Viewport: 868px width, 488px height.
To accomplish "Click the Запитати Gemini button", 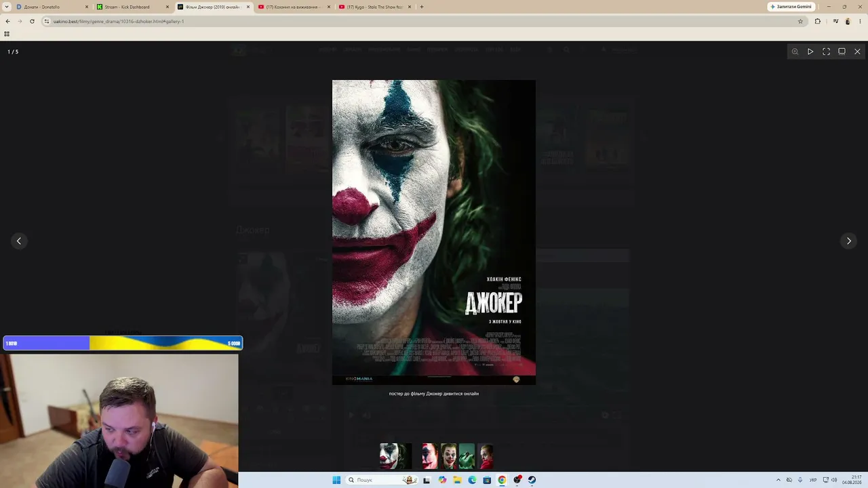I will (791, 7).
